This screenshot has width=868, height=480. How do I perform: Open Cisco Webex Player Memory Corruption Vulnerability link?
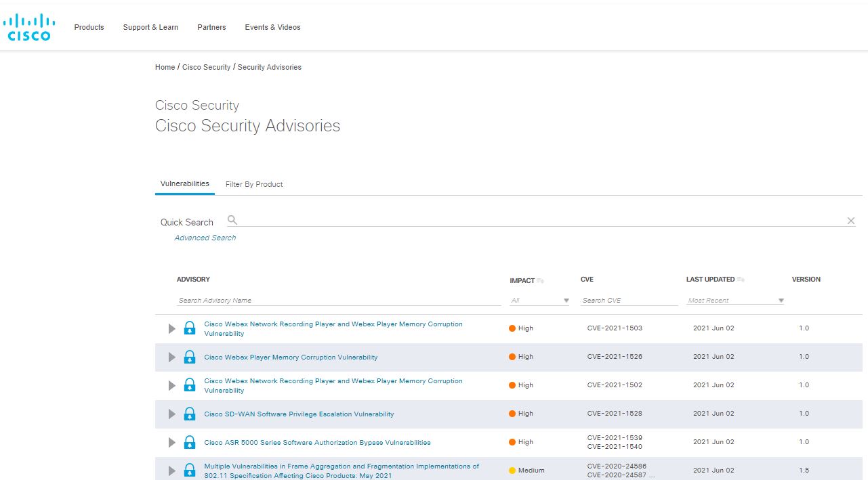tap(291, 357)
